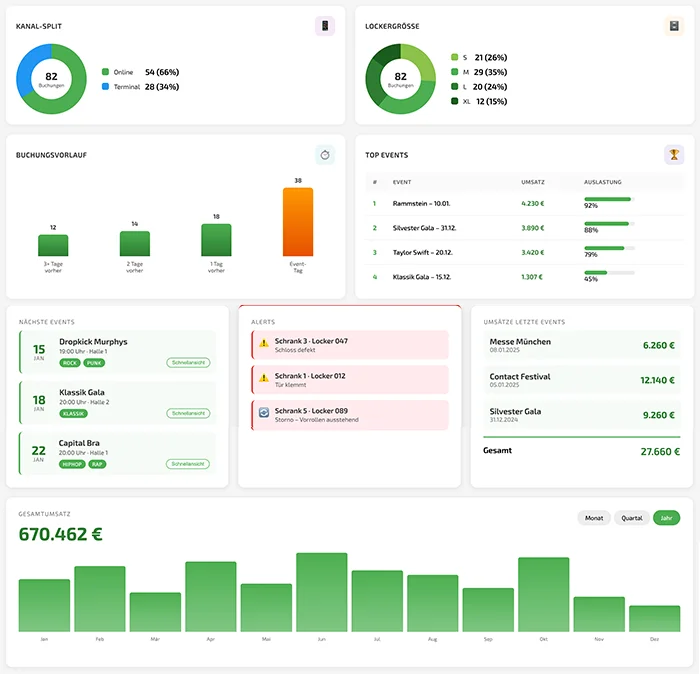This screenshot has width=700, height=674.
Task: Click 'Silvester Gala' in Umsätze letzte Events
Action: 582,415
